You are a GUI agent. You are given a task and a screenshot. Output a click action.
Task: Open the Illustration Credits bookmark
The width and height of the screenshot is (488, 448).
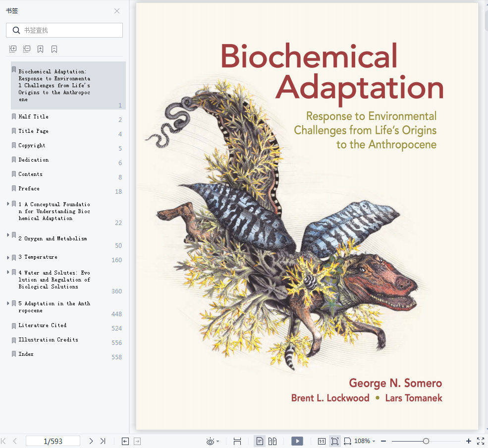(x=48, y=339)
